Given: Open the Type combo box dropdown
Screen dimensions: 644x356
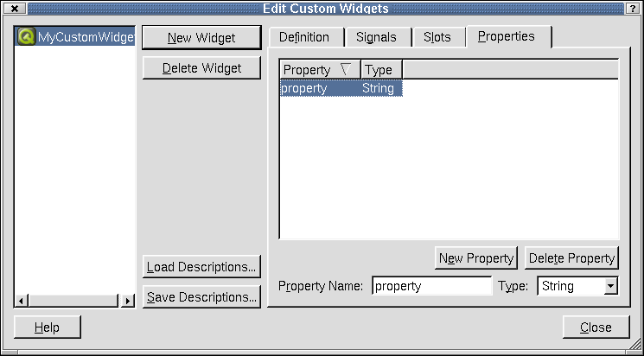Looking at the screenshot, I should (610, 286).
